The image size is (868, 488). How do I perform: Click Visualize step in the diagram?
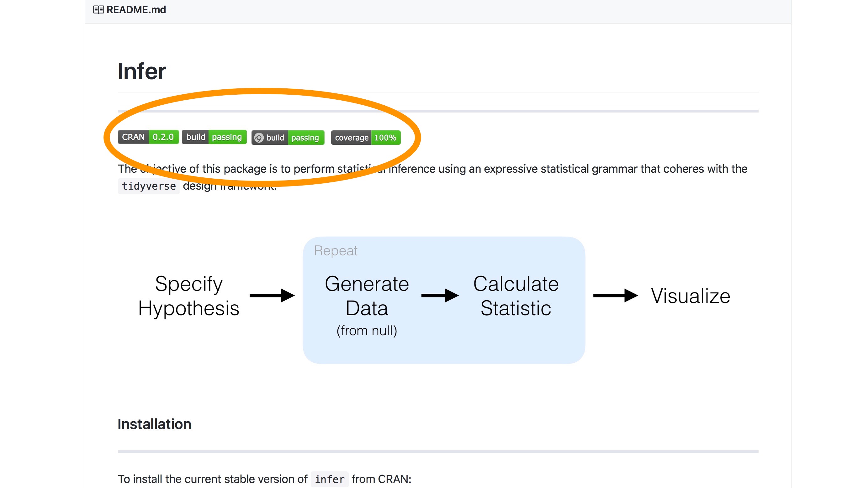click(x=691, y=296)
